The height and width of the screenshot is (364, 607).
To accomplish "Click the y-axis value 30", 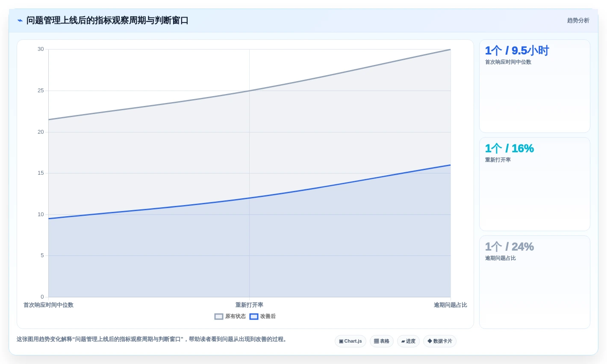I will pyautogui.click(x=41, y=49).
